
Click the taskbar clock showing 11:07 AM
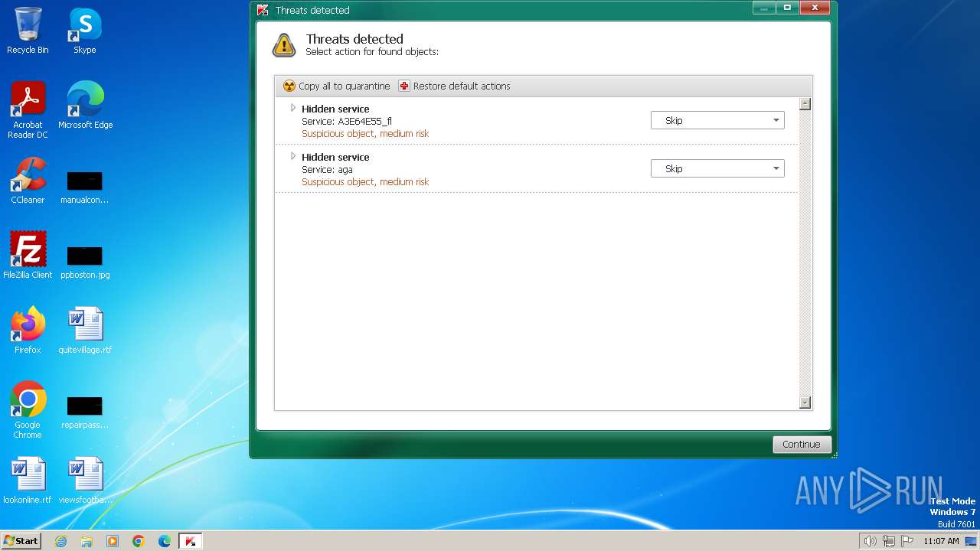pos(941,541)
